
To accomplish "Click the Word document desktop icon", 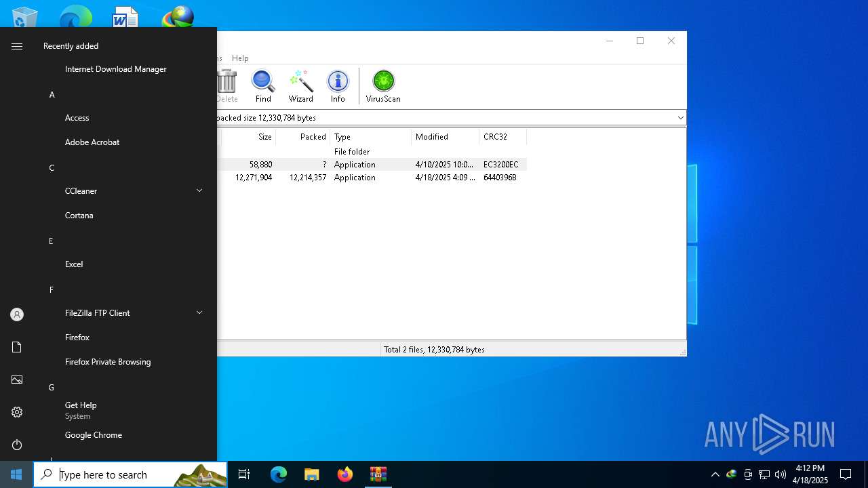I will coord(125,16).
